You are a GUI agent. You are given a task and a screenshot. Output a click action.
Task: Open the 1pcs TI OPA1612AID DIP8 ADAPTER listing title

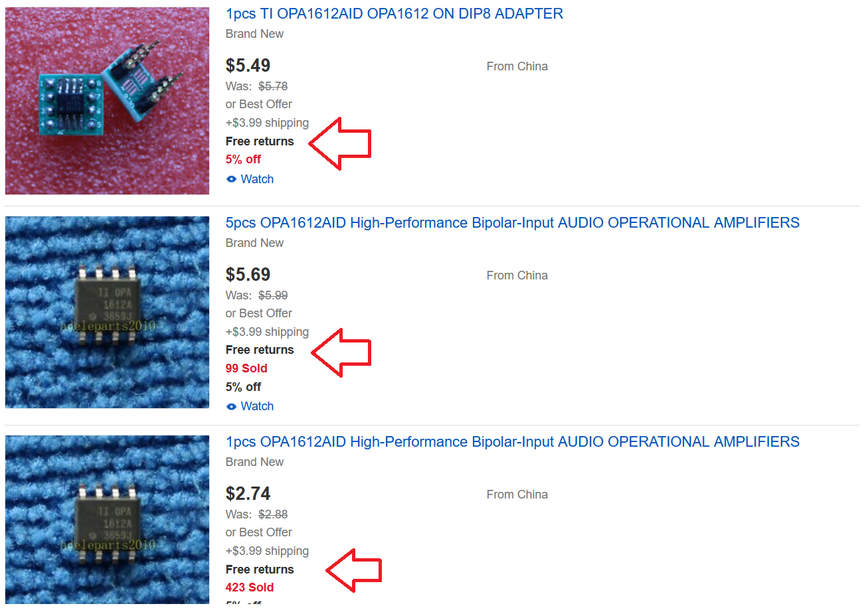click(394, 14)
